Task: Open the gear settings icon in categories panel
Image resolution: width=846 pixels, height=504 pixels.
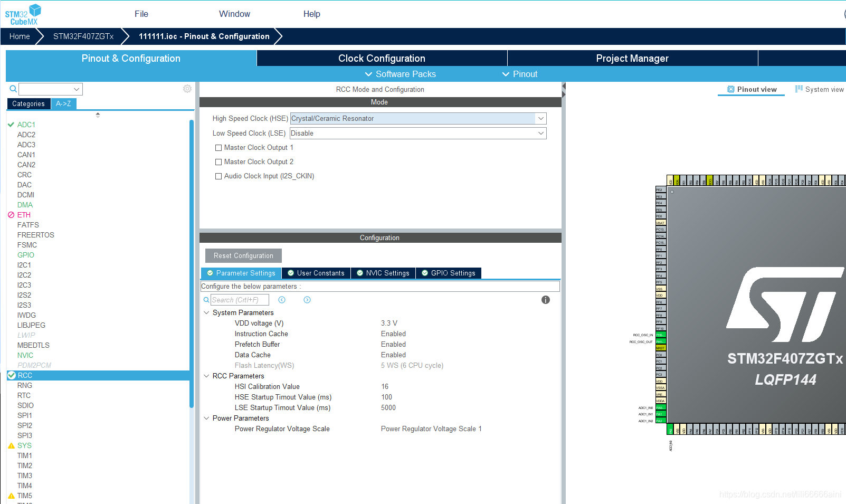Action: pos(187,89)
